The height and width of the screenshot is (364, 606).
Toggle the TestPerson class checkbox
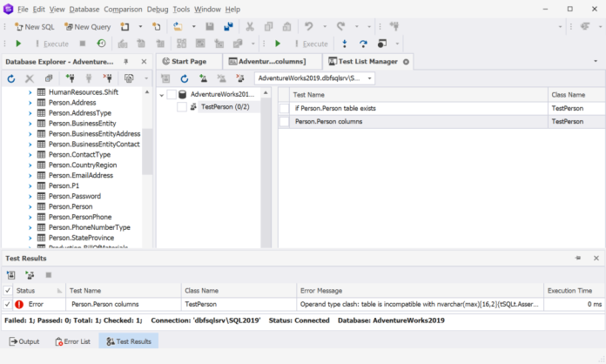click(x=181, y=107)
